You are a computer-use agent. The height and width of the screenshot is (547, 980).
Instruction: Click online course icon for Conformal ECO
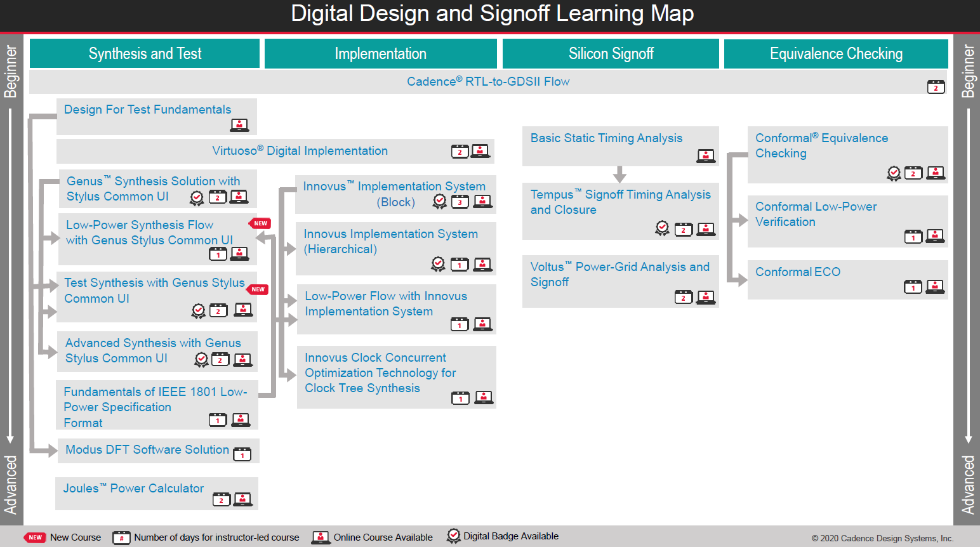click(x=935, y=286)
